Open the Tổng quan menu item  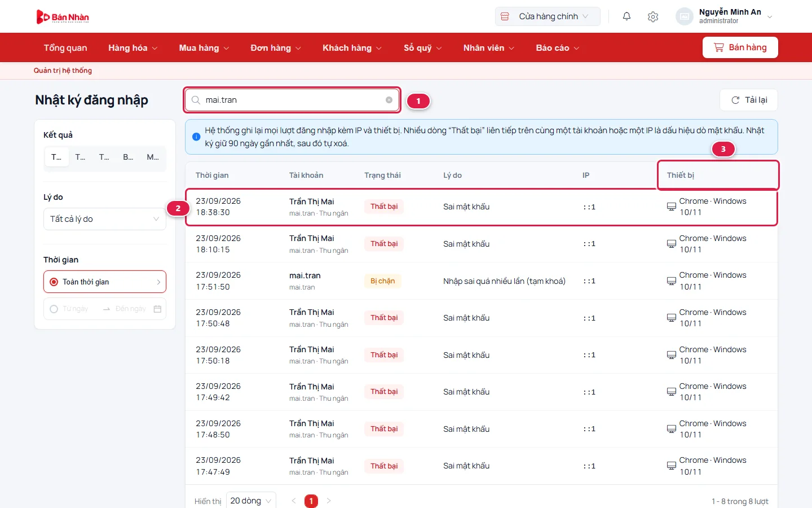[65, 48]
